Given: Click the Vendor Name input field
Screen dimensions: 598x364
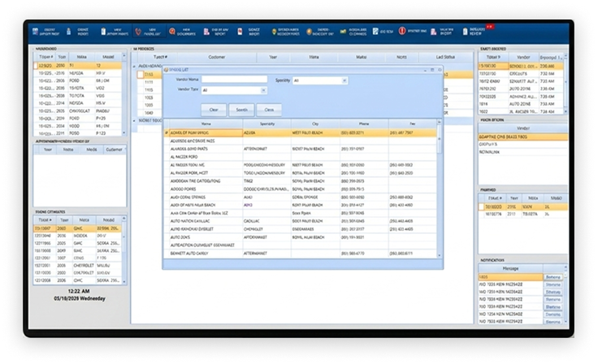Looking at the screenshot, I should pyautogui.click(x=234, y=80).
